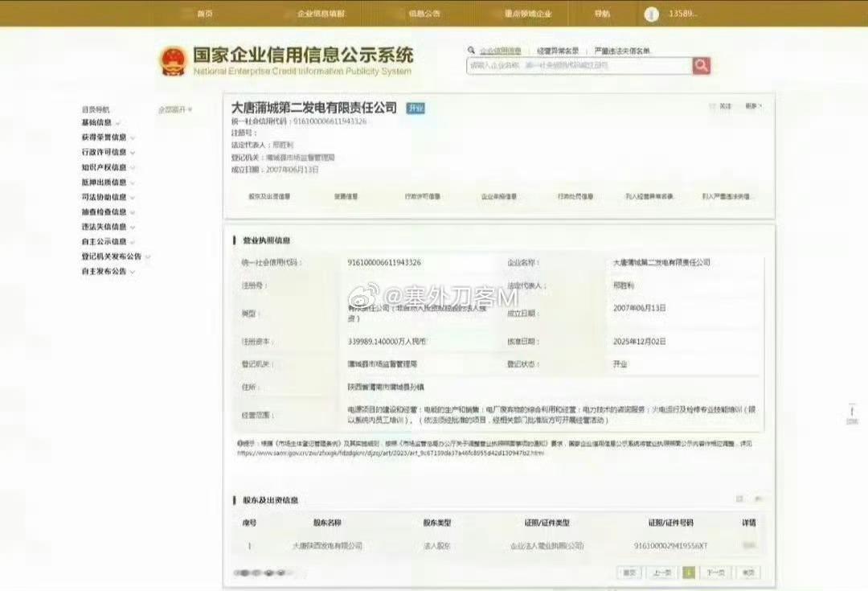Expand the 行政许可信息 sidebar section
The width and height of the screenshot is (868, 591).
[x=108, y=152]
